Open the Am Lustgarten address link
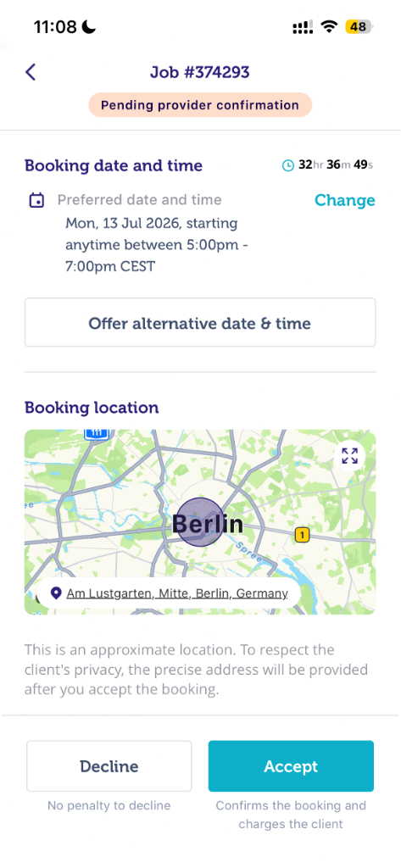Viewport: 401px width, 868px height. pos(177,593)
